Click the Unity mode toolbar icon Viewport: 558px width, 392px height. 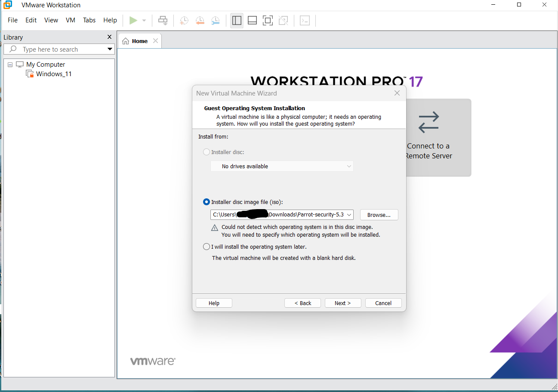click(x=283, y=20)
